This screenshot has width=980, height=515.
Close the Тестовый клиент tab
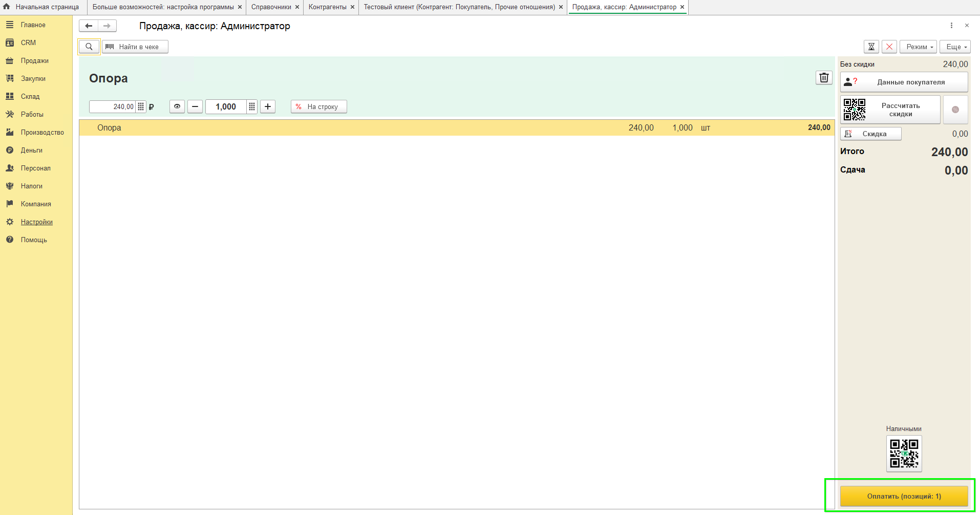point(561,7)
